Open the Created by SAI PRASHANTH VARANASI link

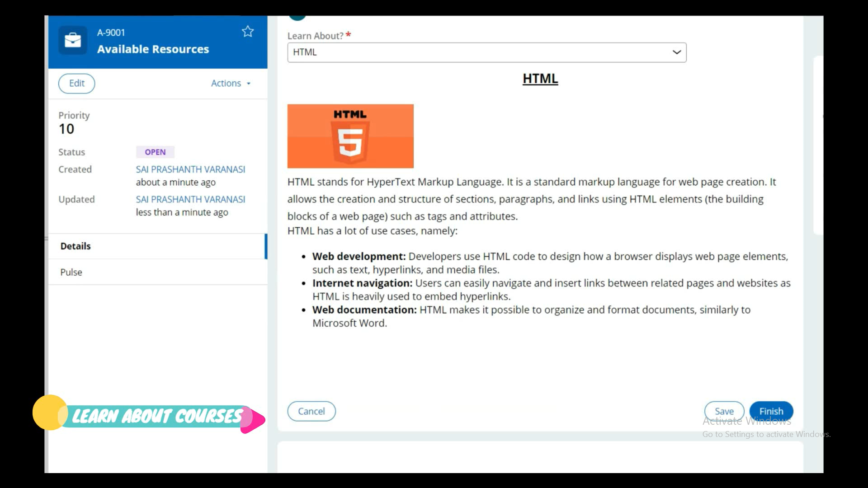(190, 169)
